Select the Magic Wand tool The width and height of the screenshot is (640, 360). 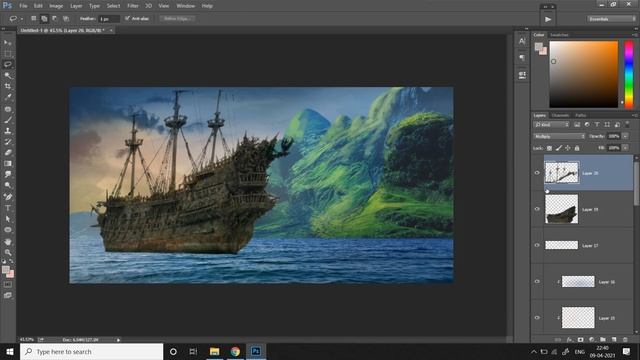click(8, 76)
